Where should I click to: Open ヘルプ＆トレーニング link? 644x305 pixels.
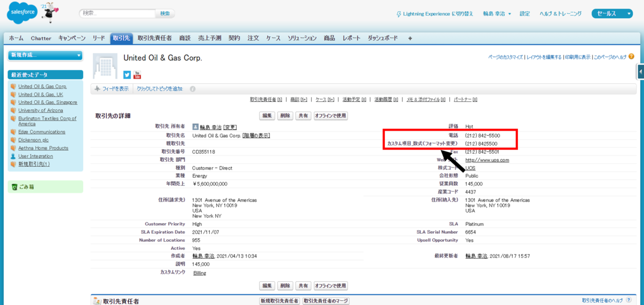(x=560, y=14)
